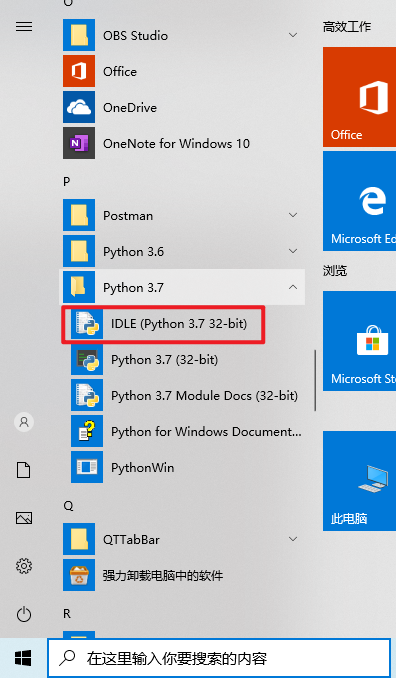
Task: Open Python 3.7 Module Docs (32-bit) label
Action: click(204, 396)
